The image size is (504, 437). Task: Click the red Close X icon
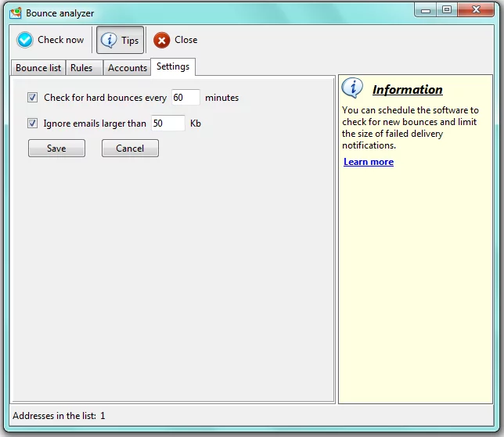[161, 41]
